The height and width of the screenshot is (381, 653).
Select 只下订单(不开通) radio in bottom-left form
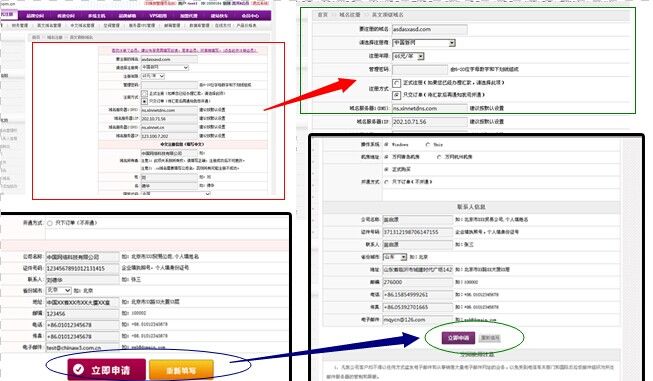pyautogui.click(x=50, y=223)
